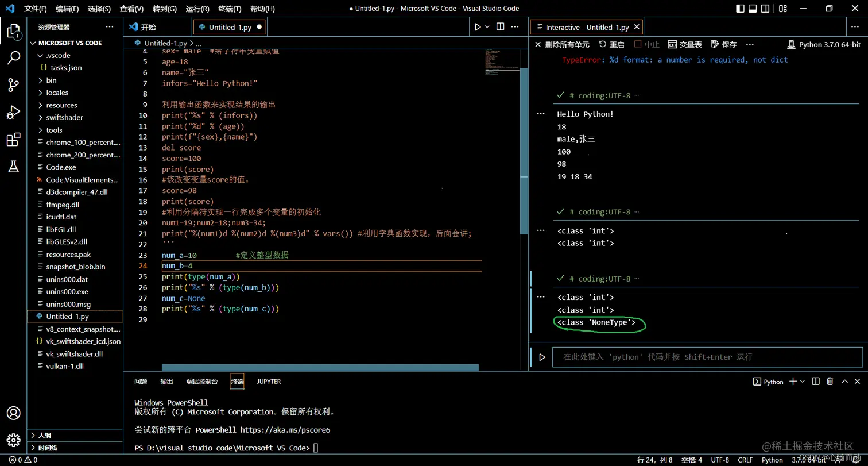
Task: Click the errors and warnings status indicator
Action: pyautogui.click(x=23, y=460)
